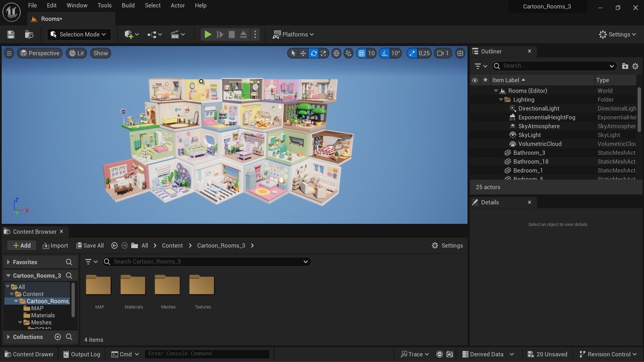Click the Save current level icon
This screenshot has height=362, width=644.
11,35
